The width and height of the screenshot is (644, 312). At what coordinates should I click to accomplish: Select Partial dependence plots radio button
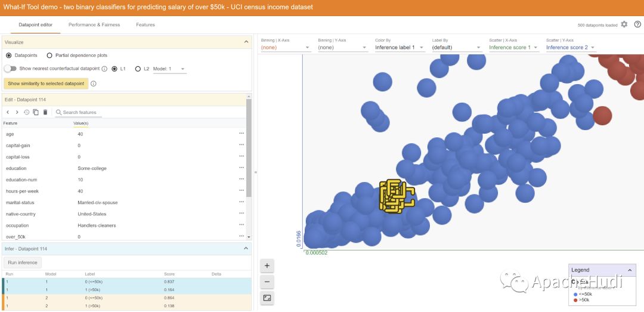(49, 55)
